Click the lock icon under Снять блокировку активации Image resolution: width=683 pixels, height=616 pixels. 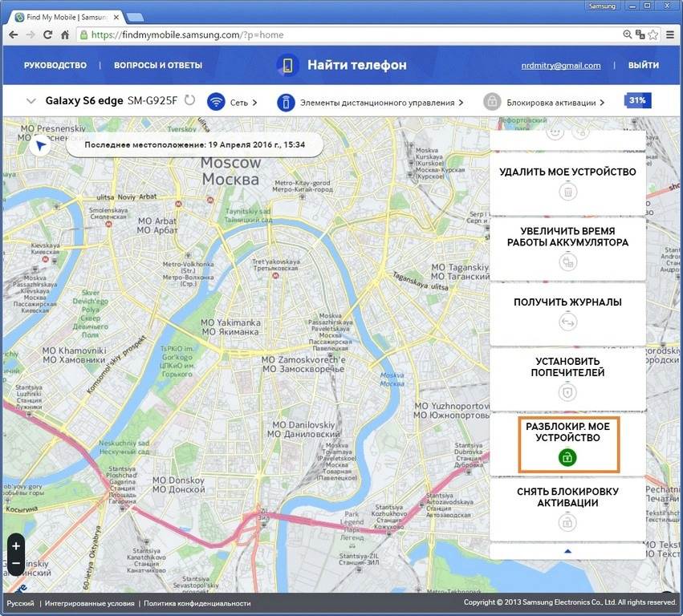pos(567,522)
